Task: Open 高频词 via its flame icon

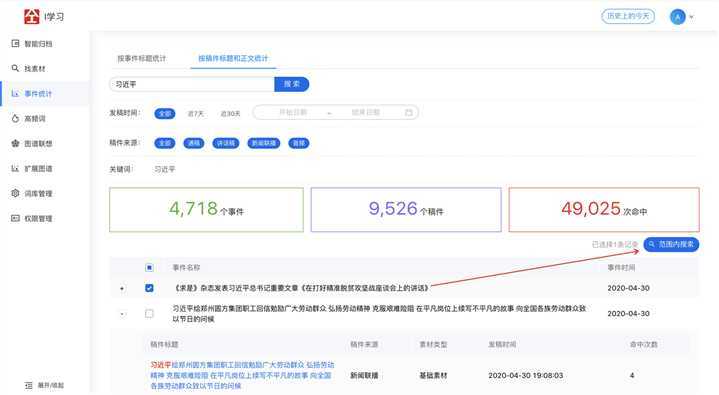Action: point(15,118)
